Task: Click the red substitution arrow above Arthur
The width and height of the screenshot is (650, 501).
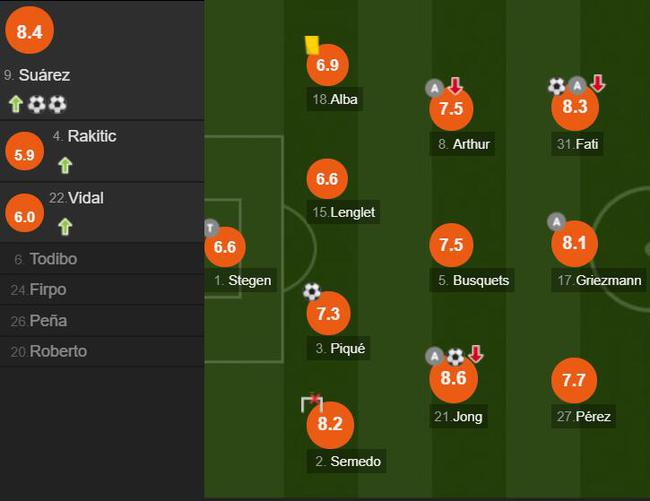Action: pos(454,86)
